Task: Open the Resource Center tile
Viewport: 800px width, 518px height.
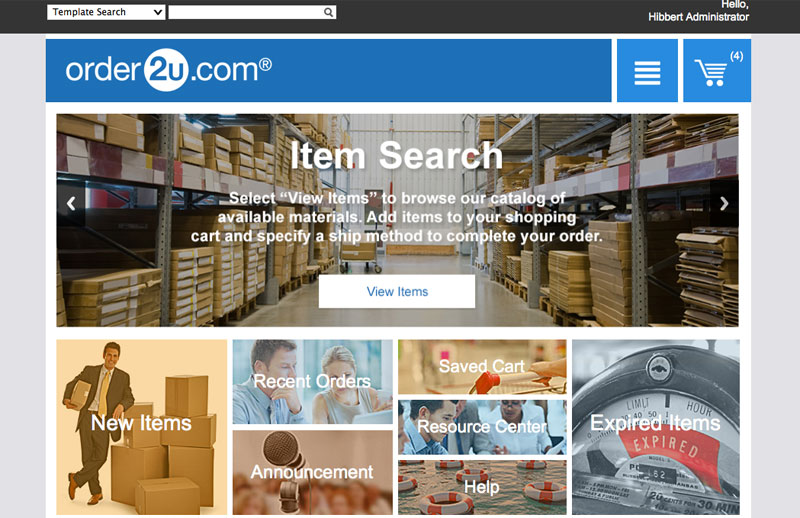Action: click(x=482, y=427)
